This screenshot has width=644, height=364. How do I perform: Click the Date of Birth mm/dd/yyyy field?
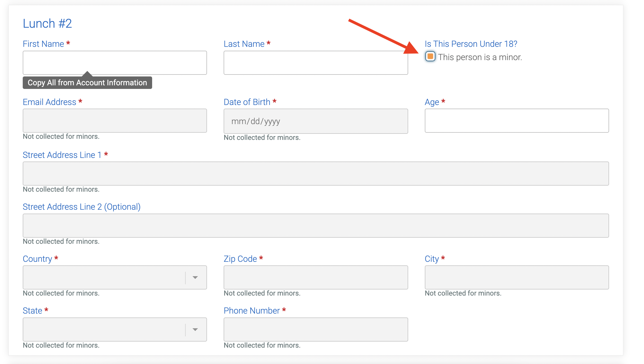pyautogui.click(x=316, y=121)
